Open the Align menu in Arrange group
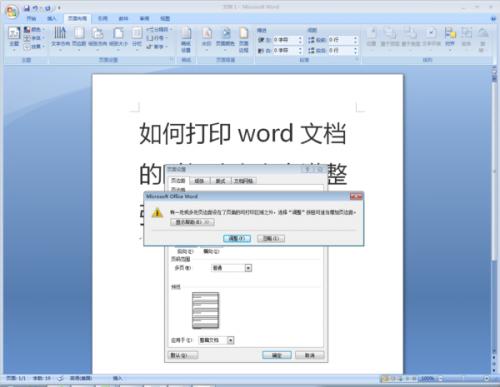The height and width of the screenshot is (387, 500). [450, 38]
